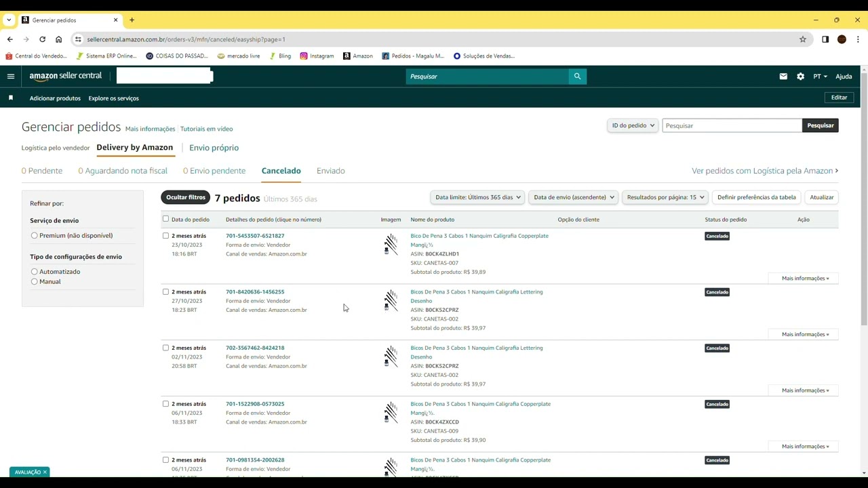Image resolution: width=868 pixels, height=488 pixels.
Task: Select Premium (não disponível) radio
Action: point(34,235)
